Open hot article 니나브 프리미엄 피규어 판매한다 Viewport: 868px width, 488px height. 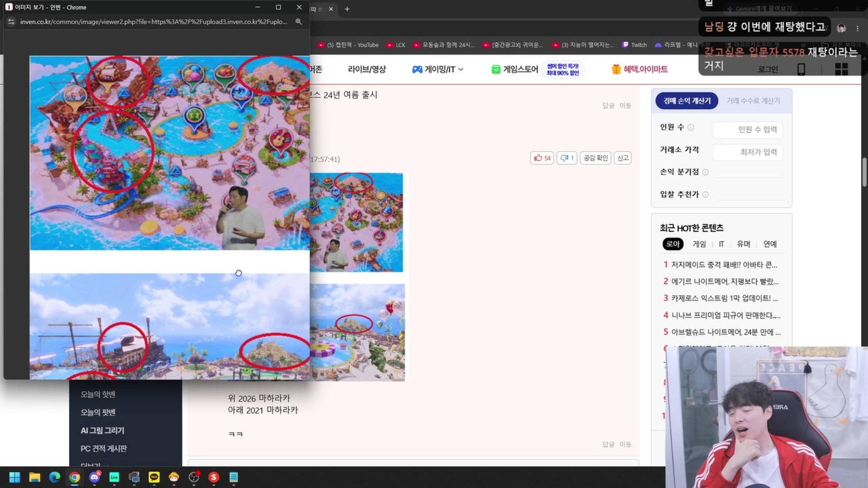click(x=726, y=315)
